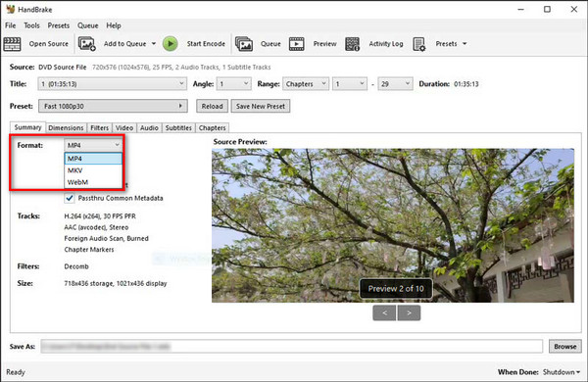588x382 pixels.
Task: Open the When Done Shutdown dropdown
Action: tap(562, 372)
